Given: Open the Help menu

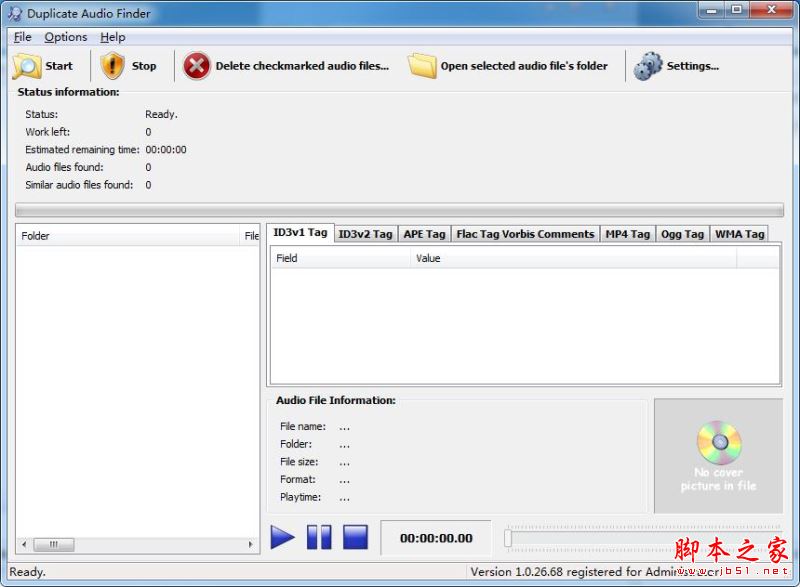Looking at the screenshot, I should click(x=113, y=37).
